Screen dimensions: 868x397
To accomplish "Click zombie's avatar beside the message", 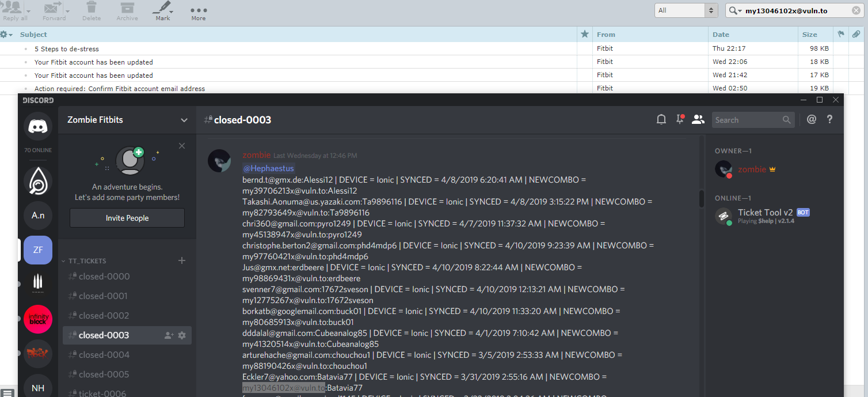I will tap(219, 161).
